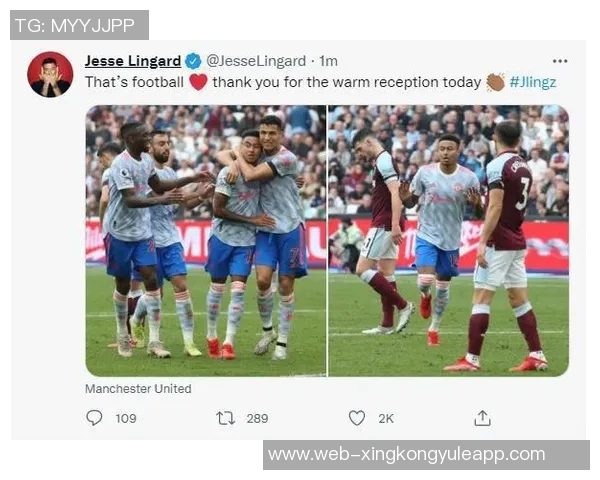
Task: Click the www.web-xingkongyuleapp.com watermark
Action: pyautogui.click(x=406, y=454)
